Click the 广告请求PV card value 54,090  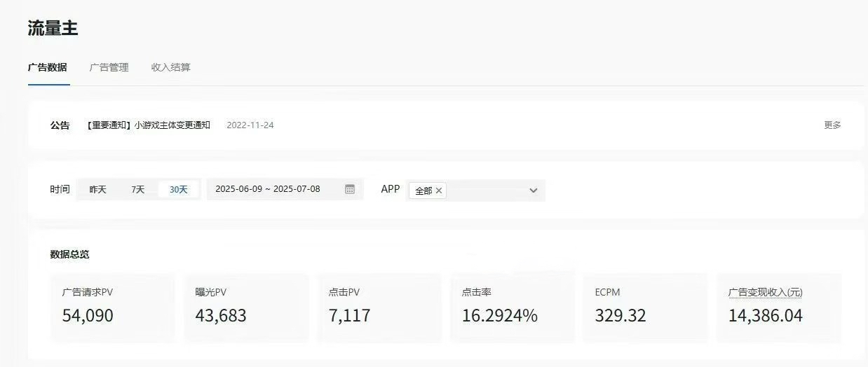pos(88,316)
